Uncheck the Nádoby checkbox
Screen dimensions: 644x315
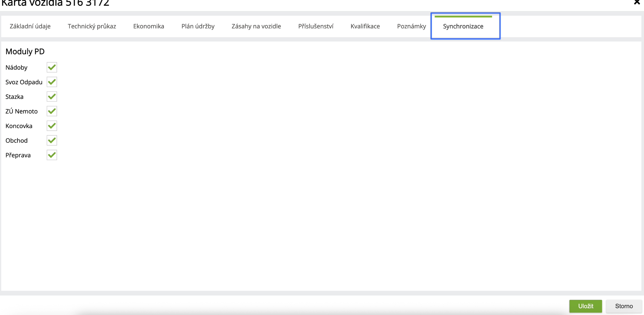click(52, 67)
